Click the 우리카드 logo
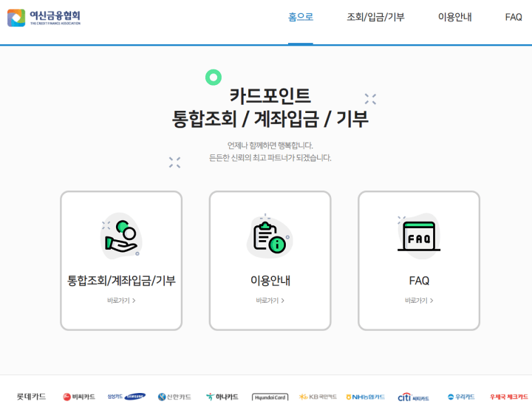 pos(461,397)
